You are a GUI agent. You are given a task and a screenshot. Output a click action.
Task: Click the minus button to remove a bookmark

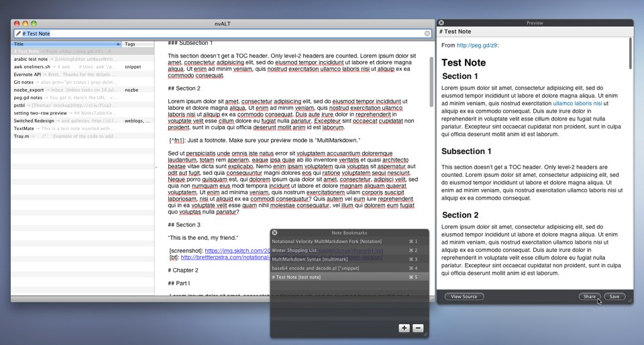tap(417, 328)
